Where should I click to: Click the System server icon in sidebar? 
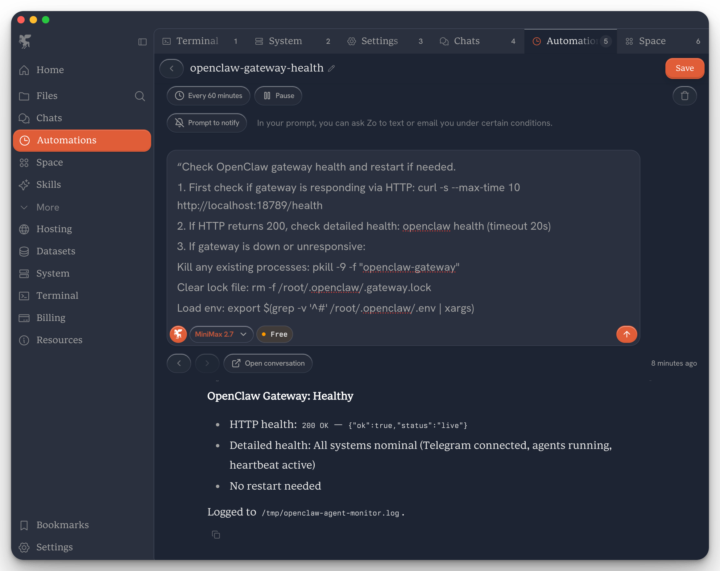(x=24, y=274)
